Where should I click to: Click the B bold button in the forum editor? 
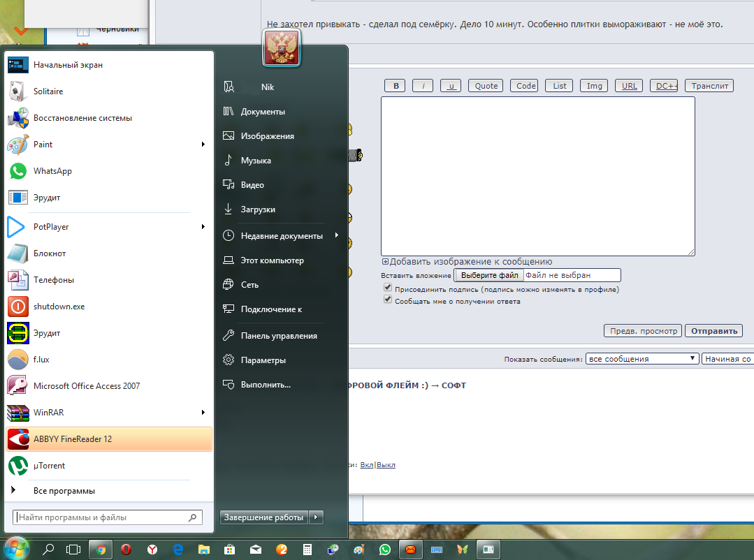[396, 86]
